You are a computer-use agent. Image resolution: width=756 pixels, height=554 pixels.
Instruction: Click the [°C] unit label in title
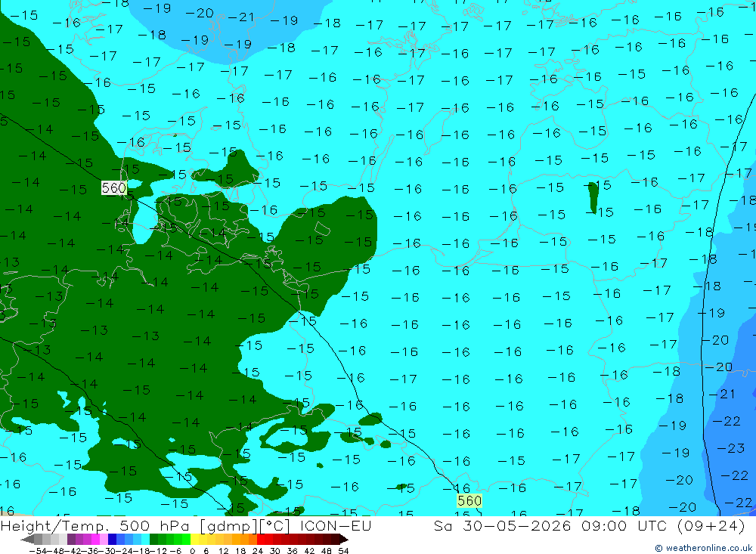coord(275,525)
